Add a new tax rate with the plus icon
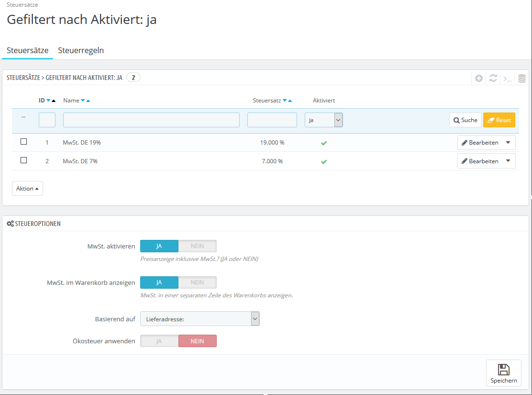Screen dimensions: 532x395 point(479,79)
